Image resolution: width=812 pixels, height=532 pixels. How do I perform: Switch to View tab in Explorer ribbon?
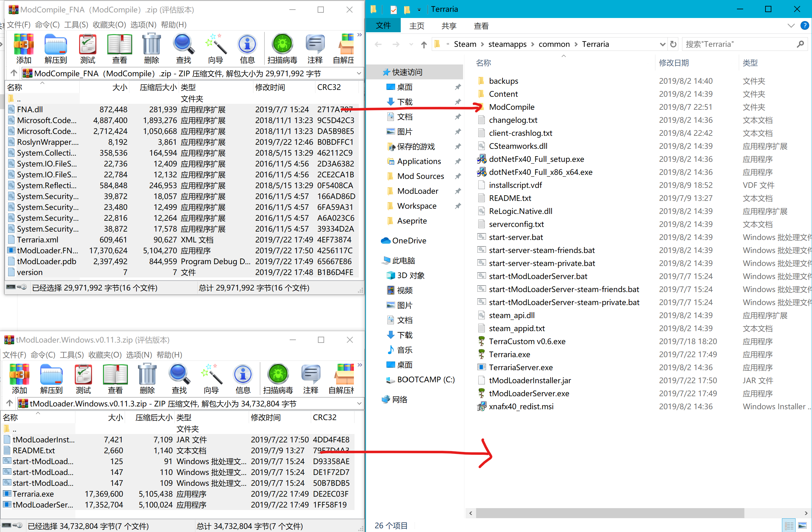[x=481, y=26]
